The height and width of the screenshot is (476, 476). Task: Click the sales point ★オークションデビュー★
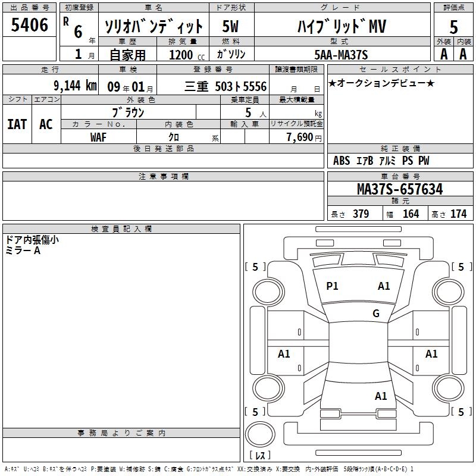(381, 83)
